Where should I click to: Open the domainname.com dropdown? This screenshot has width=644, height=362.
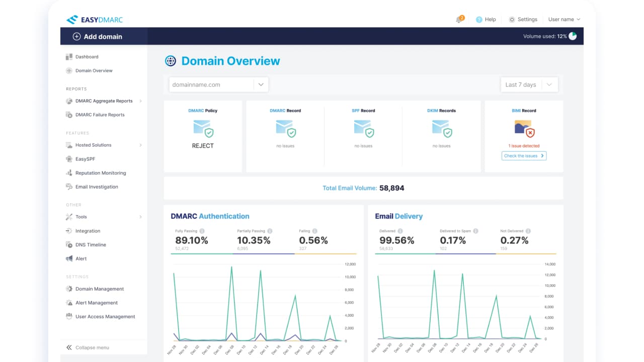pos(218,84)
